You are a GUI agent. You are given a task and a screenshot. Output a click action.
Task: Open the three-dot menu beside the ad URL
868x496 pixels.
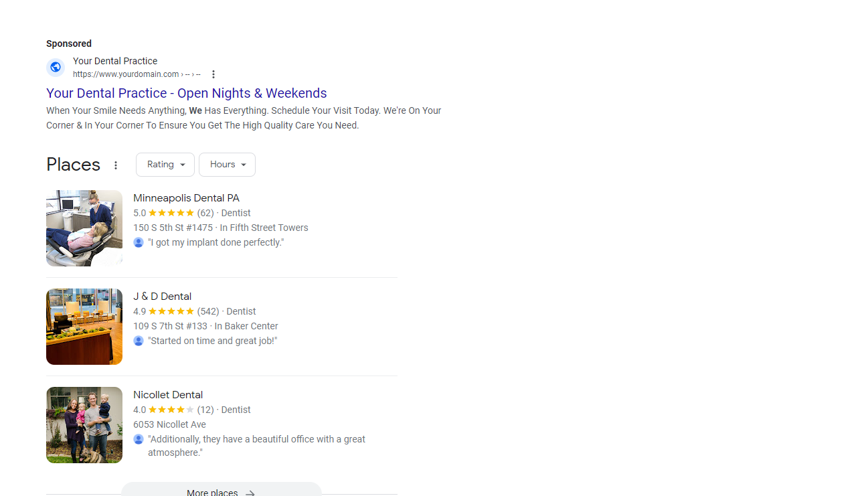[213, 74]
